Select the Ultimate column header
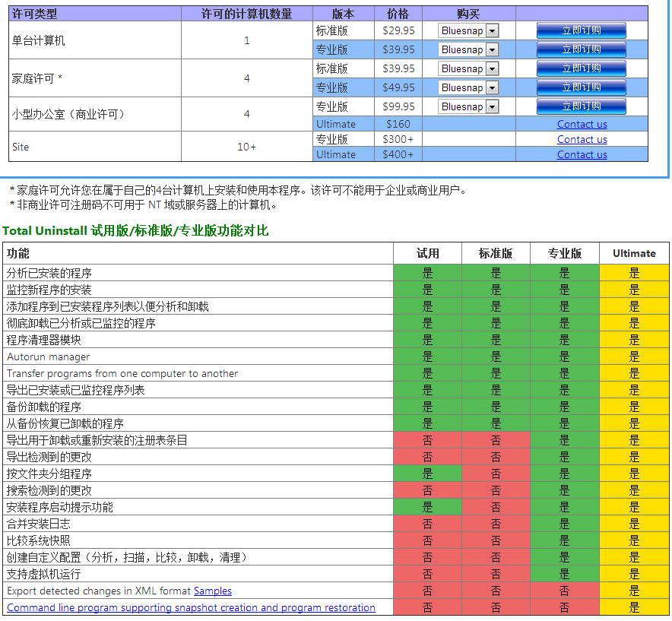672x621 pixels. (x=632, y=253)
